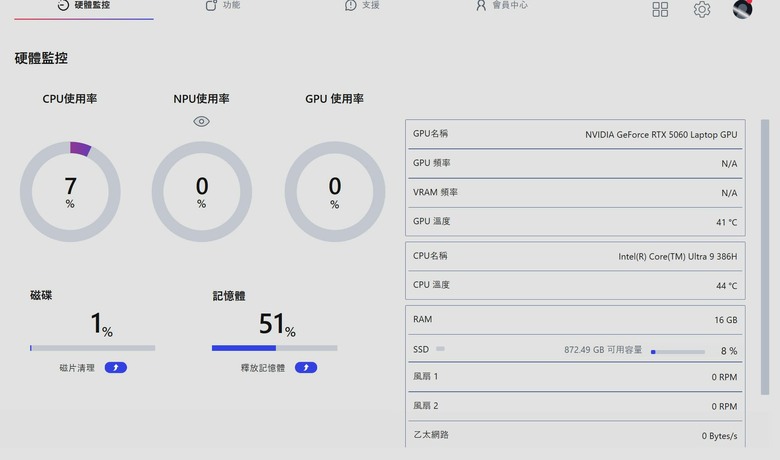Switch to the 功能 tab
The image size is (780, 460).
point(223,5)
